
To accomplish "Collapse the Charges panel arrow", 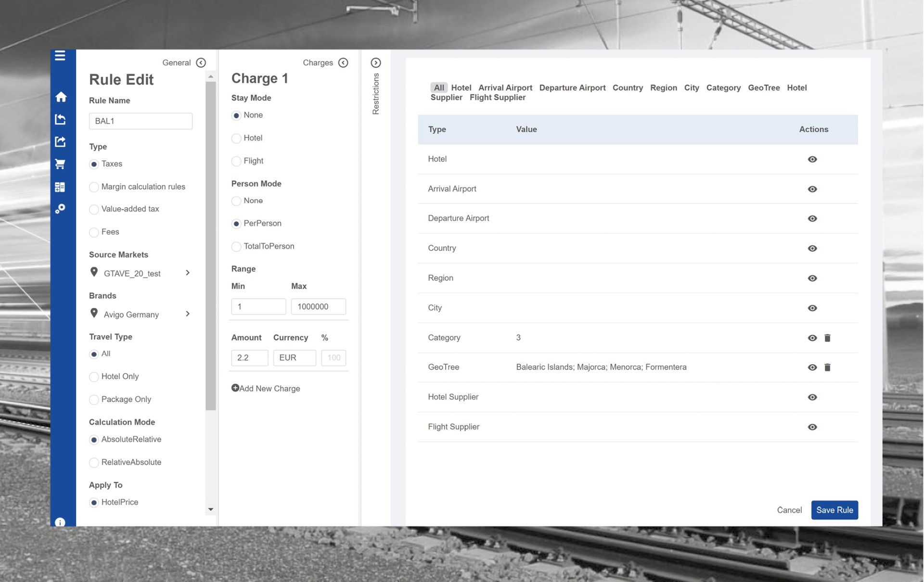I will [x=343, y=63].
